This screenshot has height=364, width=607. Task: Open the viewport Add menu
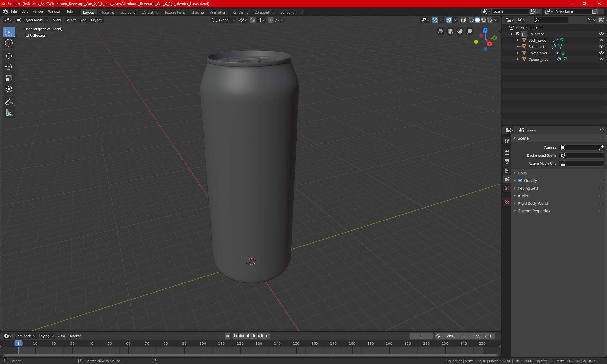(83, 20)
